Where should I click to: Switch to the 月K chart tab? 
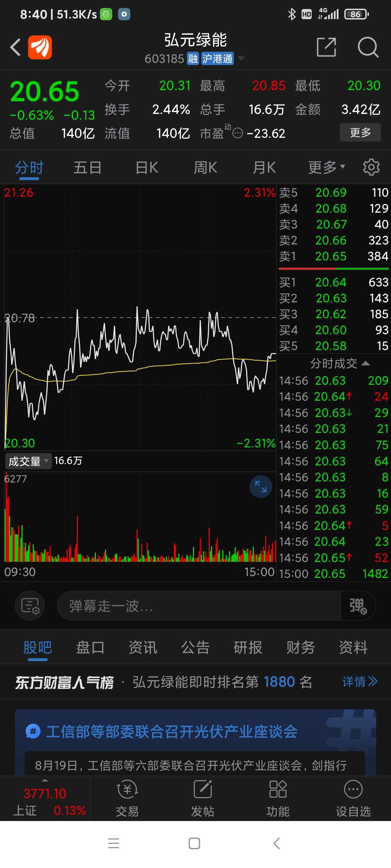click(x=264, y=168)
